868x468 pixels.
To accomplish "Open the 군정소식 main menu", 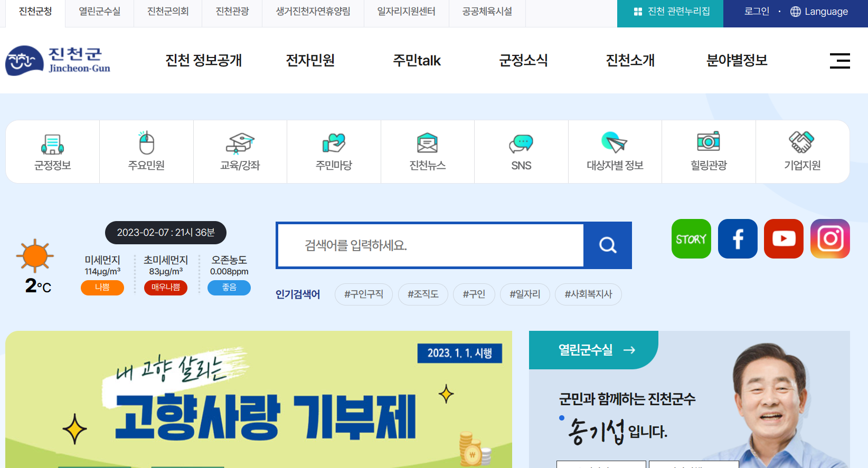I will point(523,61).
